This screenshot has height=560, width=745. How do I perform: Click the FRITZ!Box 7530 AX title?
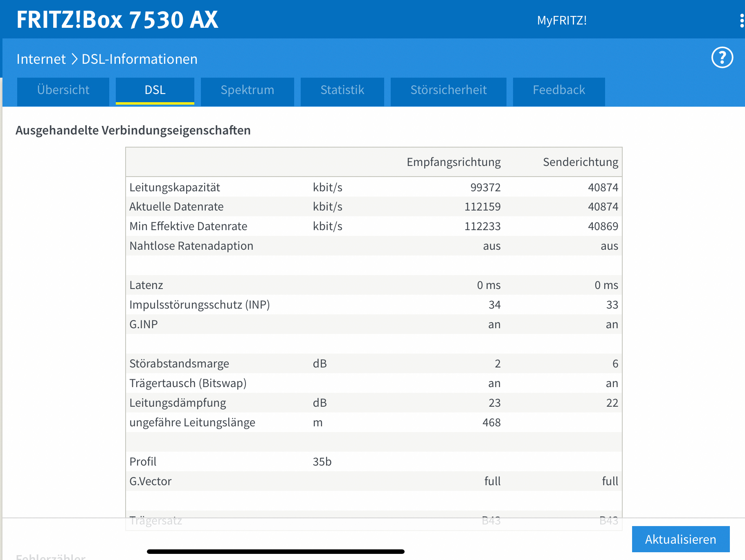[117, 20]
